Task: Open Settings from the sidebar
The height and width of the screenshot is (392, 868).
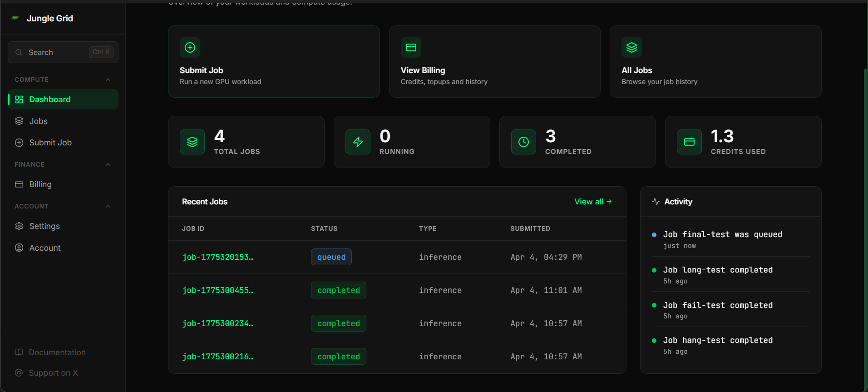Action: point(44,226)
